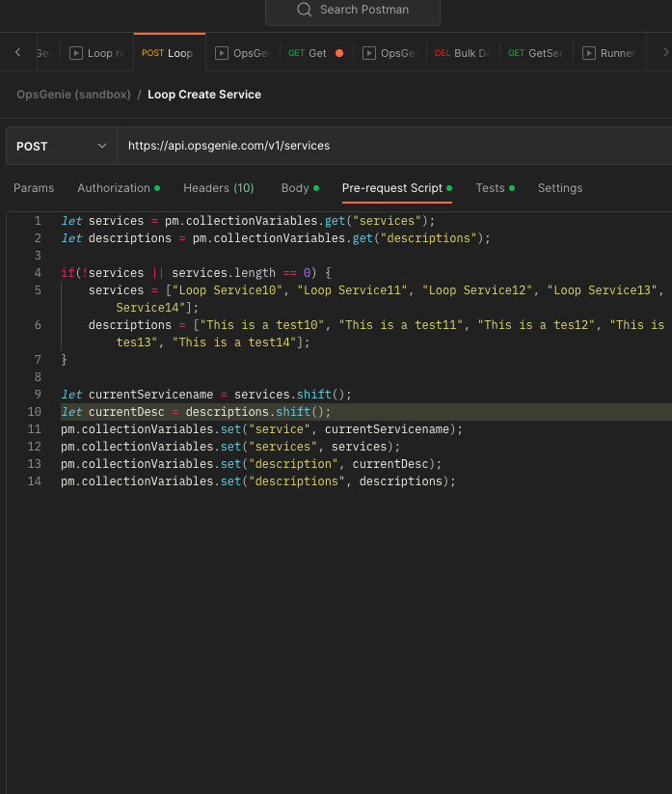The image size is (672, 794).
Task: Select the Pre-request Script tab
Action: (396, 188)
